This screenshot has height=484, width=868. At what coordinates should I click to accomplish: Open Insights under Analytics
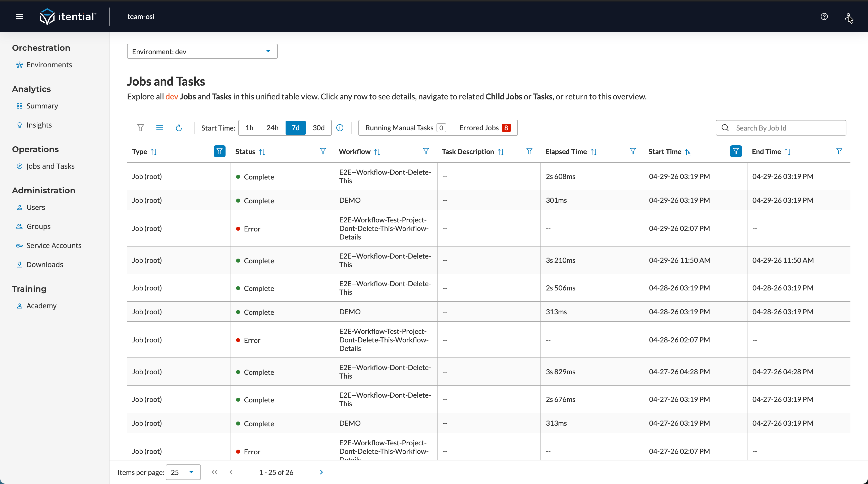click(39, 125)
